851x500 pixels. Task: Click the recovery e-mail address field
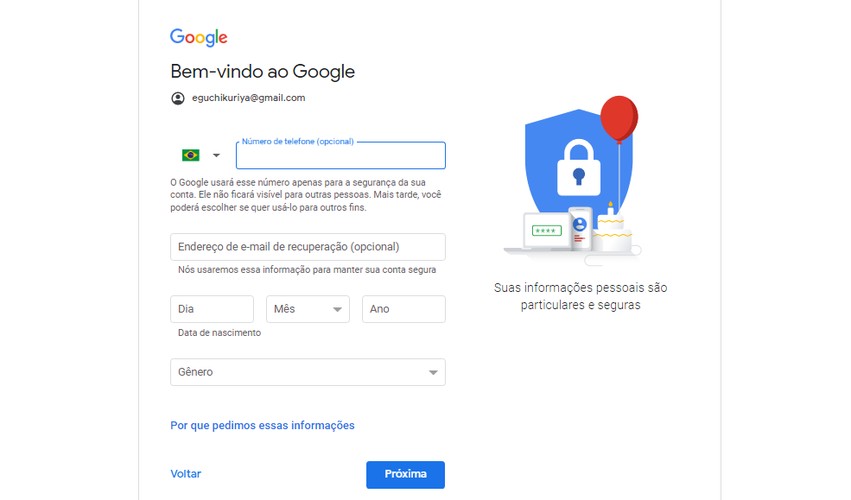tap(308, 247)
